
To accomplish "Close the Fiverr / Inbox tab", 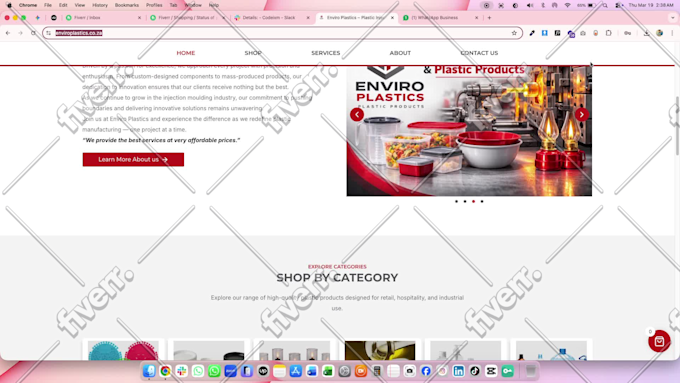I will tap(139, 18).
